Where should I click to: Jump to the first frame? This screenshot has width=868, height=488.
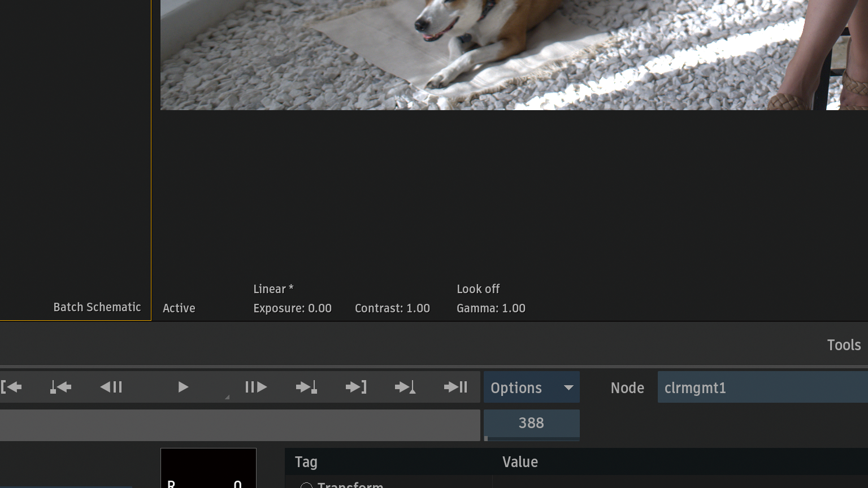(12, 387)
